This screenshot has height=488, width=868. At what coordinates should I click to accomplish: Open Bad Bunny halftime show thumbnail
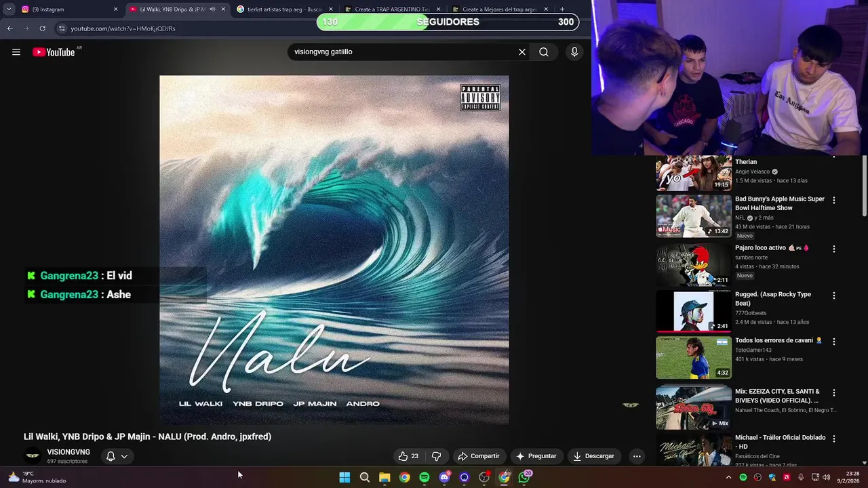coord(693,216)
